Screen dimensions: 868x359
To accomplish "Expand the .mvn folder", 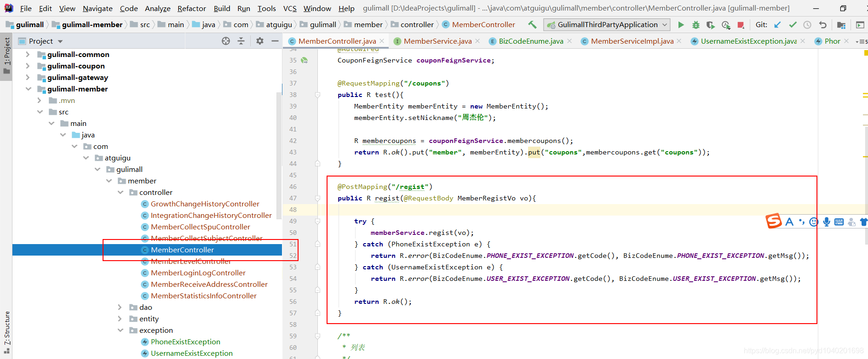I will 39,100.
